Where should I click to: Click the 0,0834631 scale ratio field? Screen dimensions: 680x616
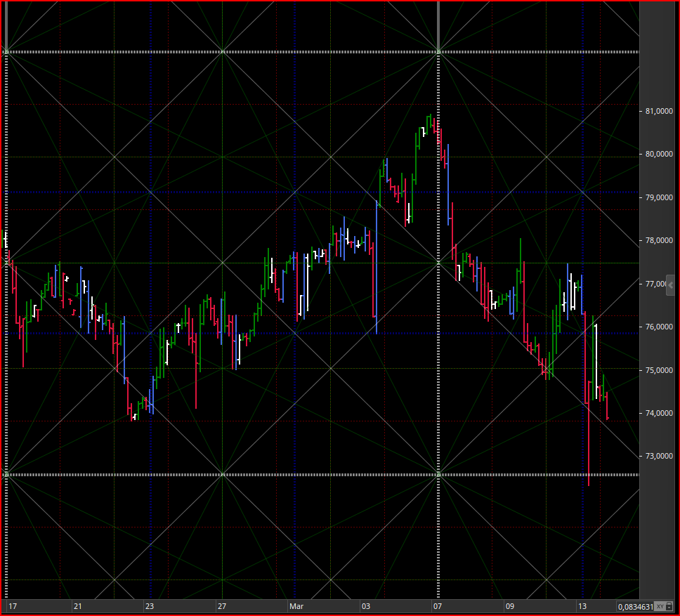[x=635, y=606]
